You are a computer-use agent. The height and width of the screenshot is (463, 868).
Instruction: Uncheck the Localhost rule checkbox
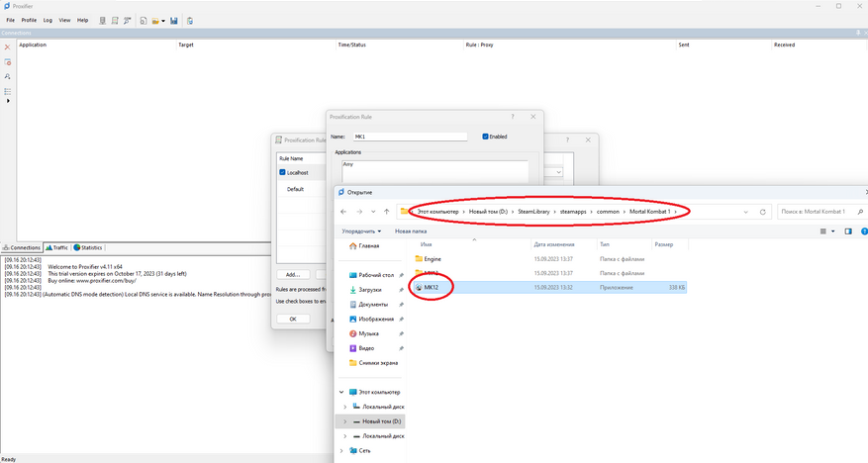282,172
